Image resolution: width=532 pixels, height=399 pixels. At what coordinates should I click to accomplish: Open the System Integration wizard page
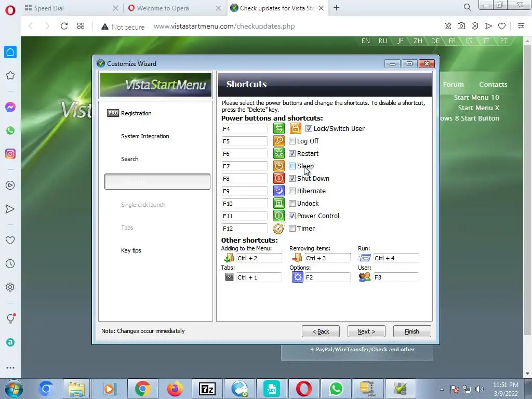[x=145, y=136]
